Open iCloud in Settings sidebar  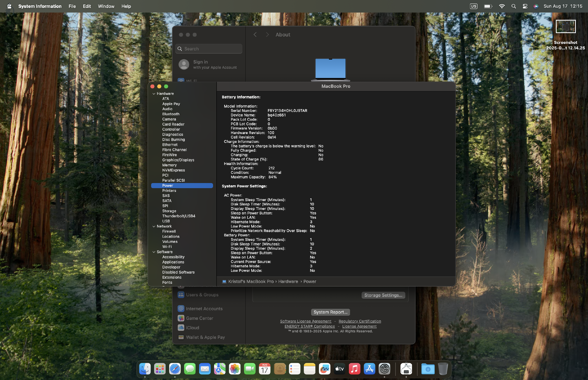coord(189,328)
